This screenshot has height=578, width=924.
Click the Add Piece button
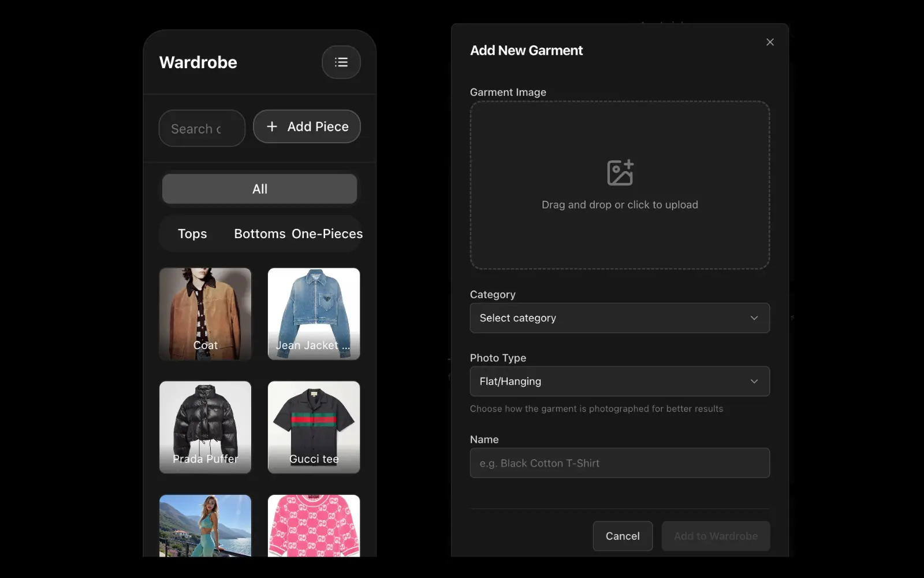tap(307, 126)
